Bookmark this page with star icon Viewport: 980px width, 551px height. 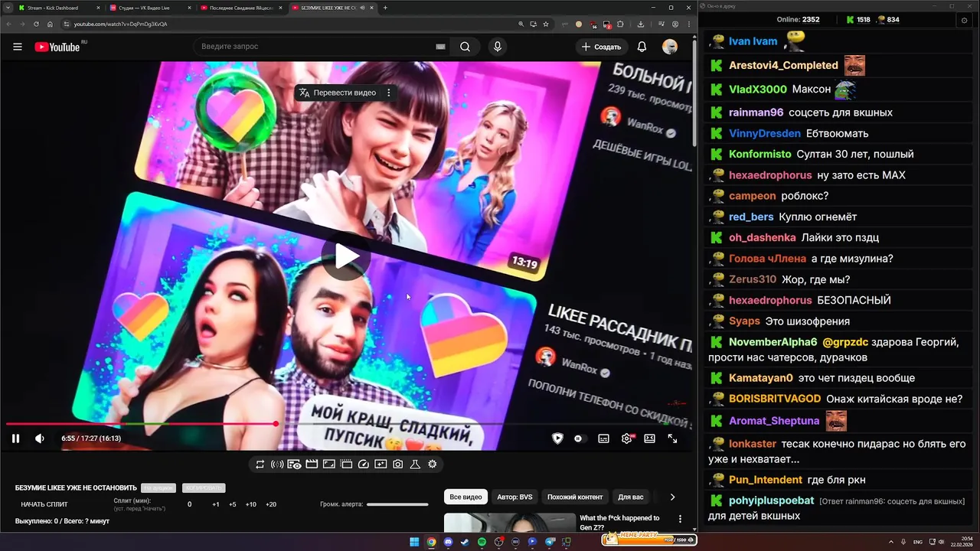(545, 24)
